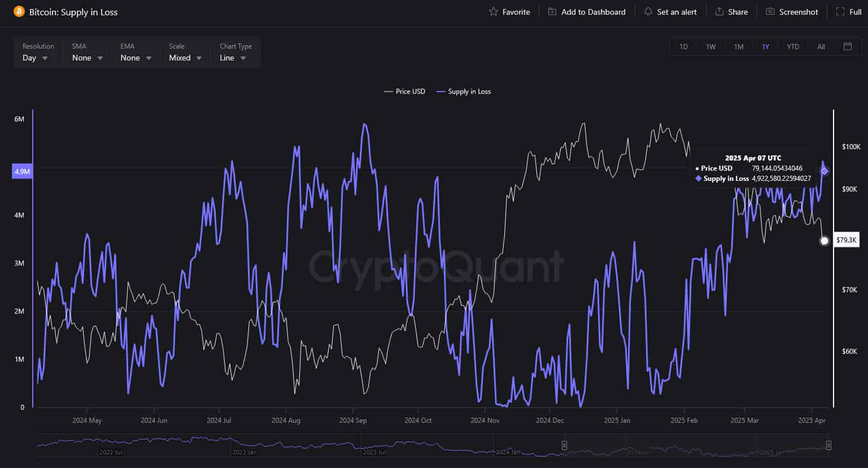The image size is (868, 468).
Task: Click the Screenshot camera icon
Action: click(x=770, y=12)
